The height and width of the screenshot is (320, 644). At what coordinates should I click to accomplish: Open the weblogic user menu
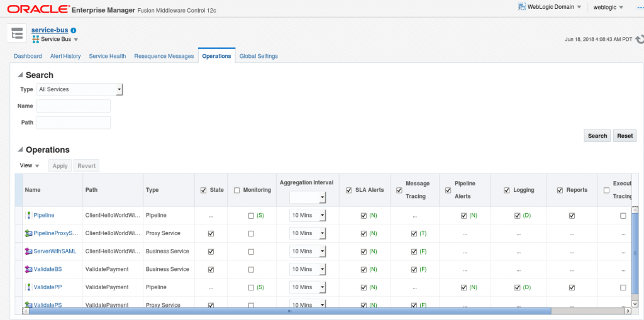[x=608, y=8]
